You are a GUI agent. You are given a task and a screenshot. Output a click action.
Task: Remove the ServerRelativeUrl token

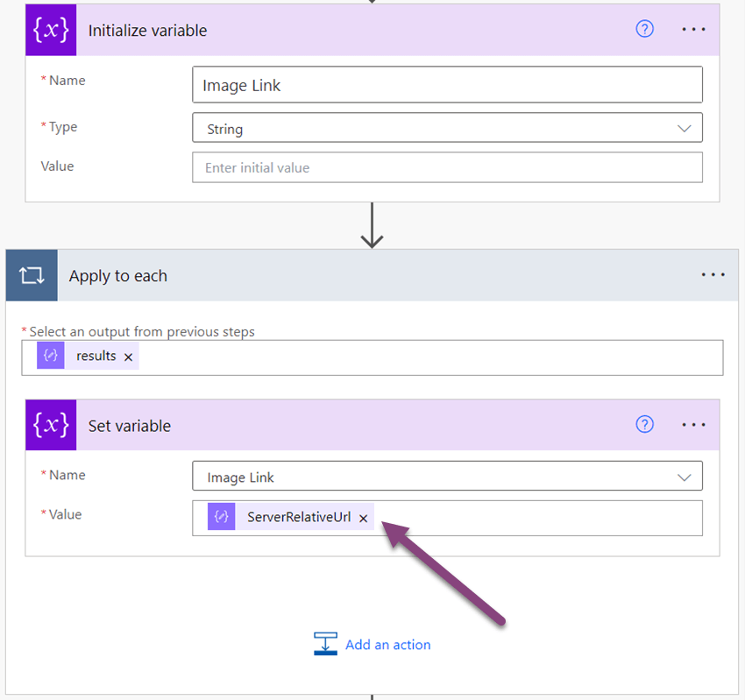point(363,517)
